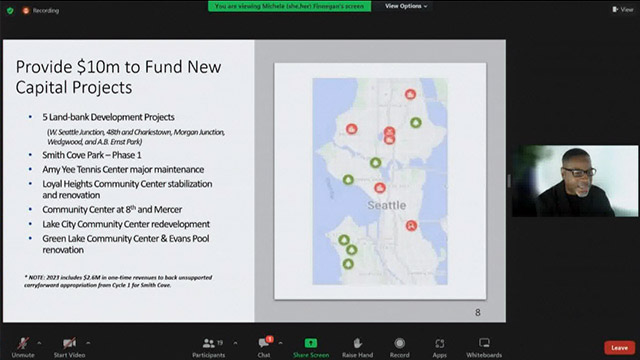Click the green encryption shield icon
Image resolution: width=640 pixels, height=360 pixels.
[10, 11]
